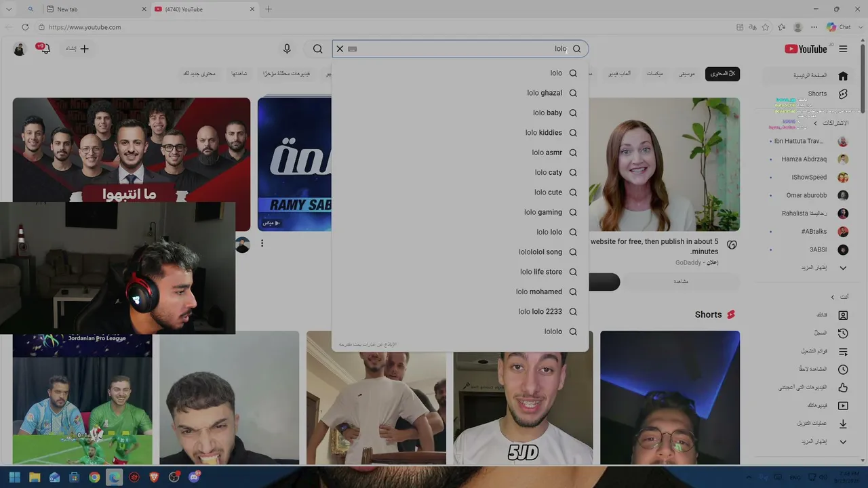Choose the 'lolo lolo 2233' suggestion
The image size is (868, 488).
pyautogui.click(x=460, y=312)
